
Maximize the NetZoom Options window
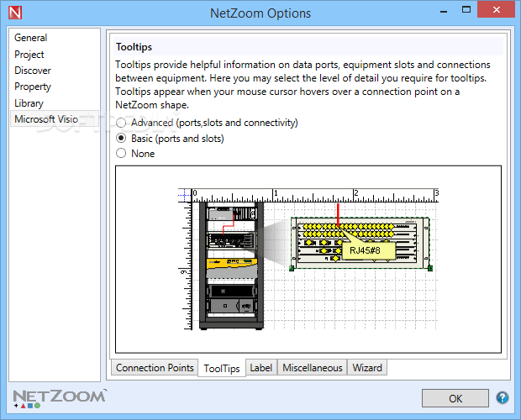466,9
